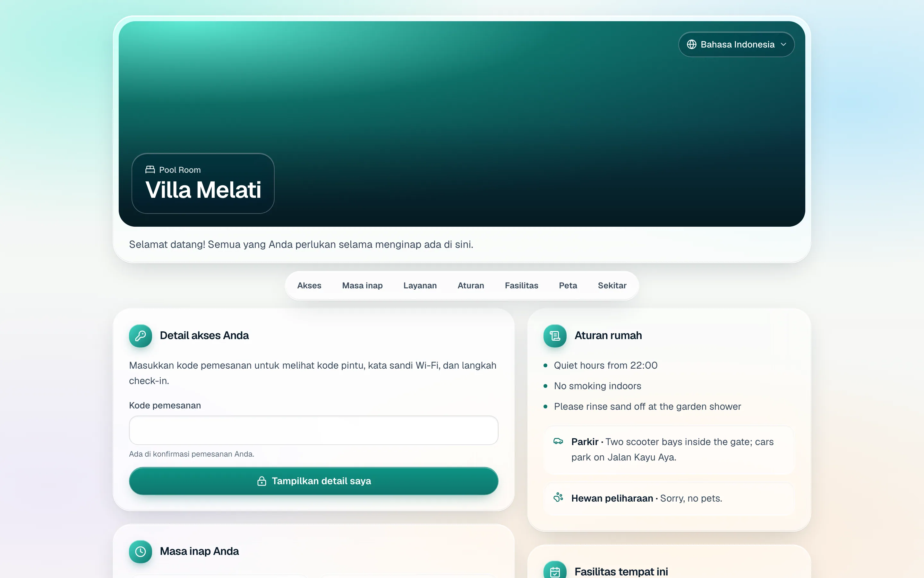Click the 'Fasilitas tempat ini' heading
Image resolution: width=924 pixels, height=578 pixels.
[x=621, y=572]
